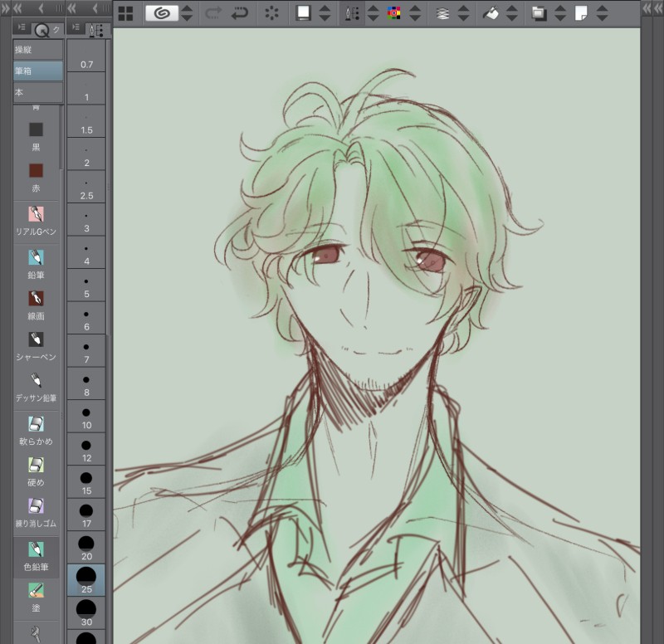Select the リアルGペン pen tool
The image size is (664, 644).
point(36,221)
